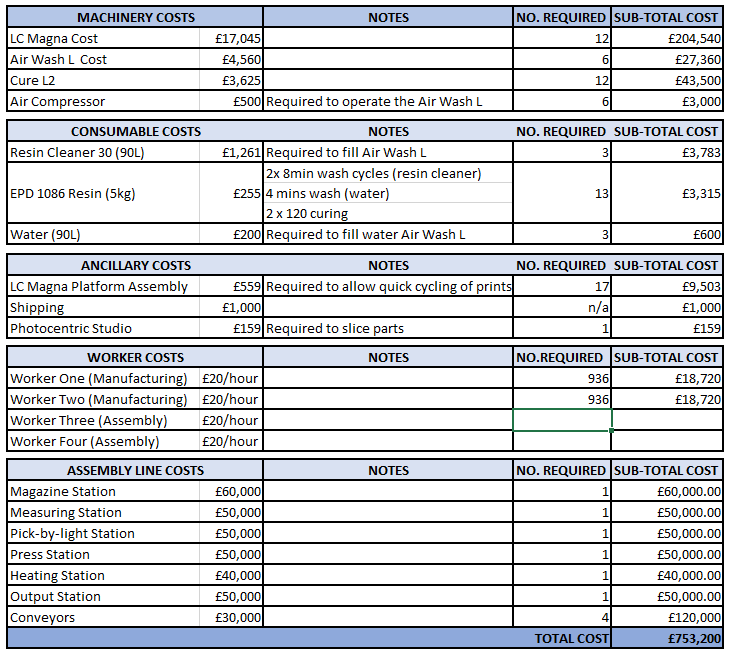
Task: Select the £9,503 sub-total cell
Action: 667,286
